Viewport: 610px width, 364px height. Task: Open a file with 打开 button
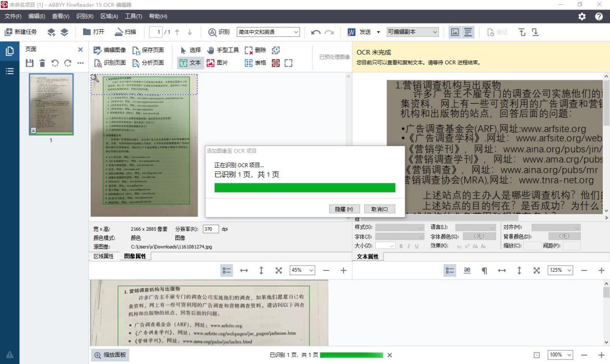[93, 32]
